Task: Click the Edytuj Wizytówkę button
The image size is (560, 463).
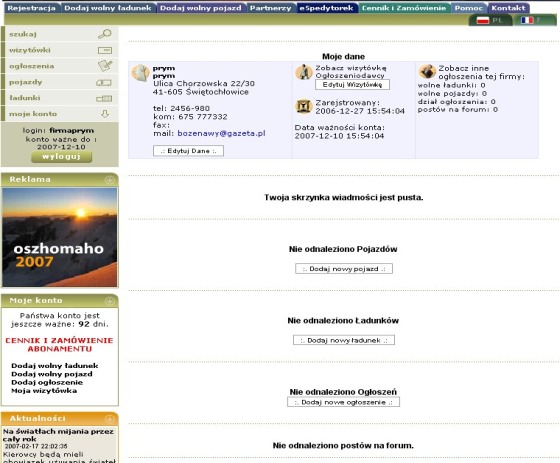Action: pos(352,85)
